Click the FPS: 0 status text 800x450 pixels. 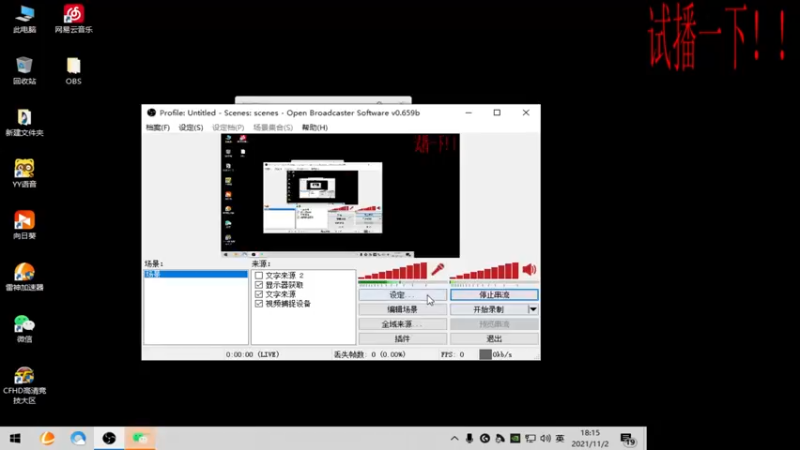pos(453,354)
